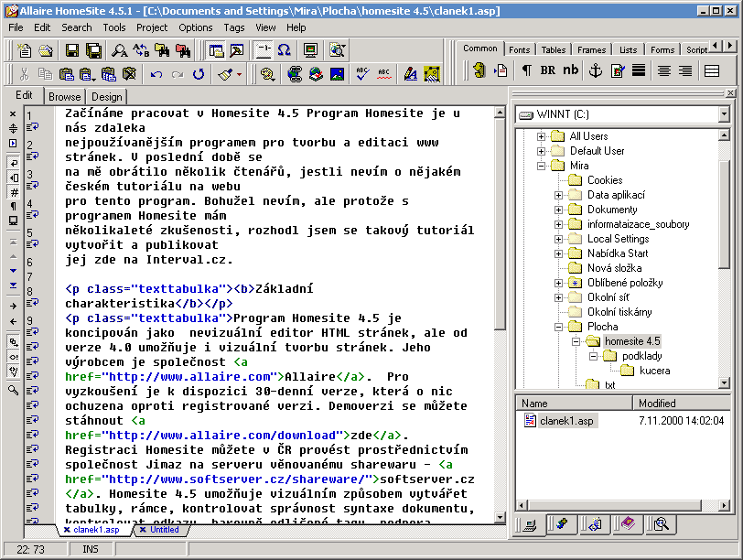The image size is (743, 560).
Task: Click the monitor icon in the main toolbar
Action: (311, 50)
